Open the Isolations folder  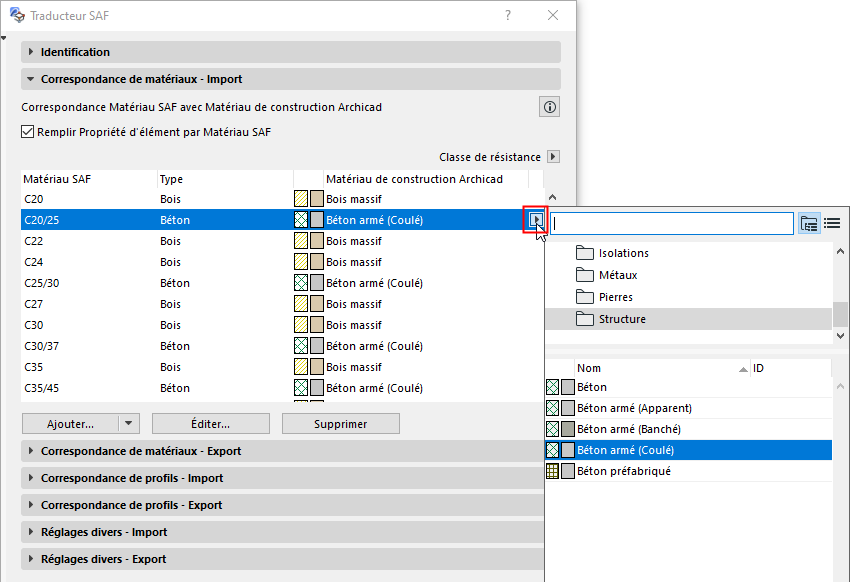pos(688,253)
